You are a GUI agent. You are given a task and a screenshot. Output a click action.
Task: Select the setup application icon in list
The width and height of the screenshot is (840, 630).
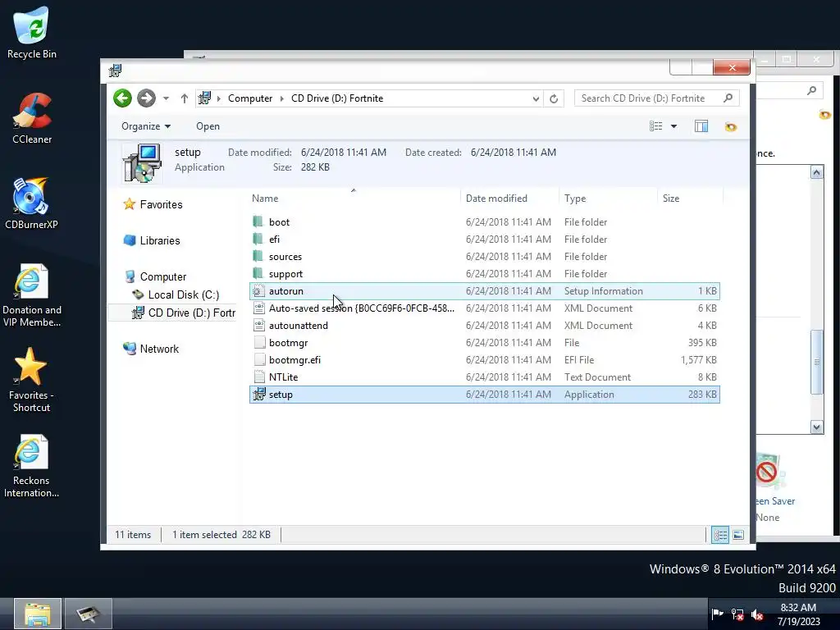[259, 395]
